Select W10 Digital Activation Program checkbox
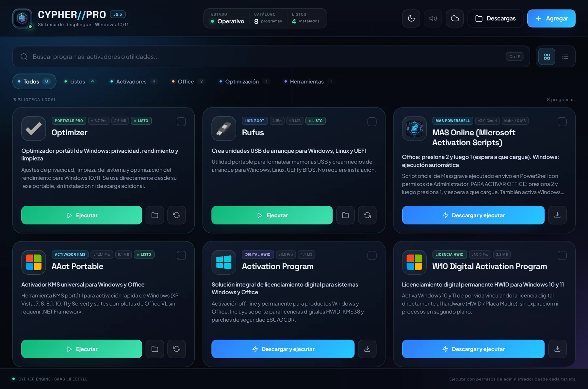Viewport: 588px width, 389px height. click(x=562, y=255)
